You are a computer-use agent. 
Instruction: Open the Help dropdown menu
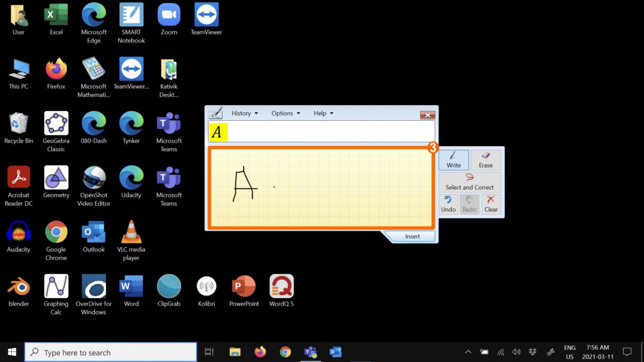click(x=323, y=113)
